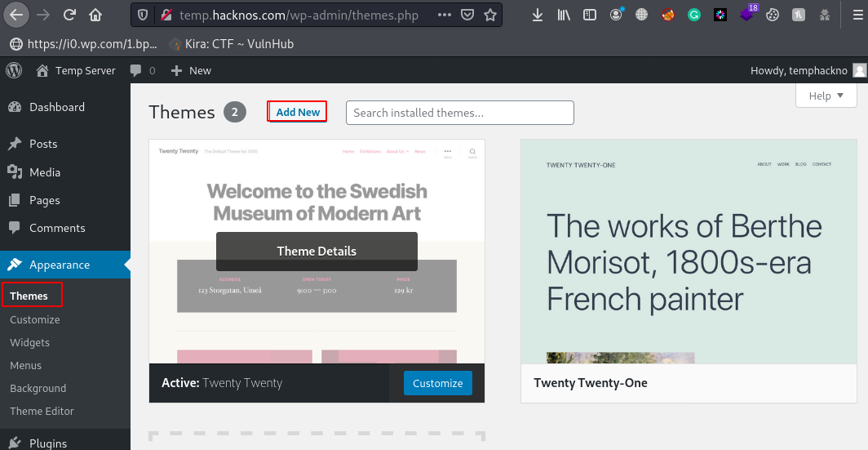
Task: Open the Appearance menu
Action: [64, 265]
